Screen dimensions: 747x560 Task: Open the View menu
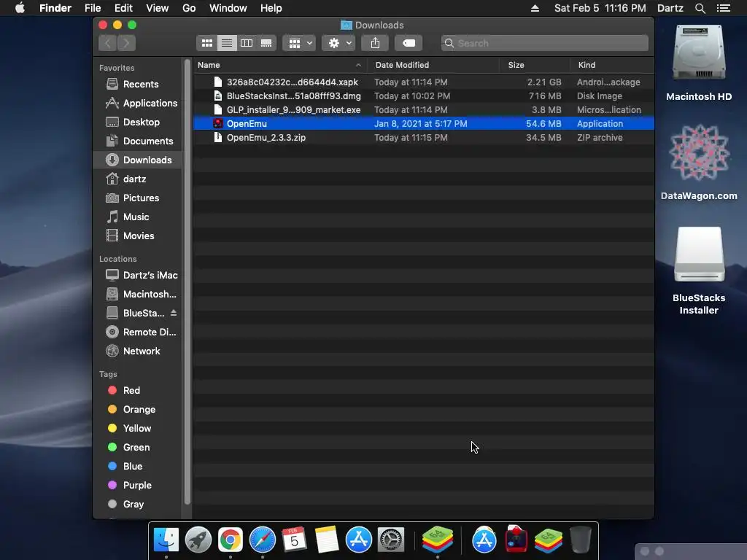coord(158,8)
